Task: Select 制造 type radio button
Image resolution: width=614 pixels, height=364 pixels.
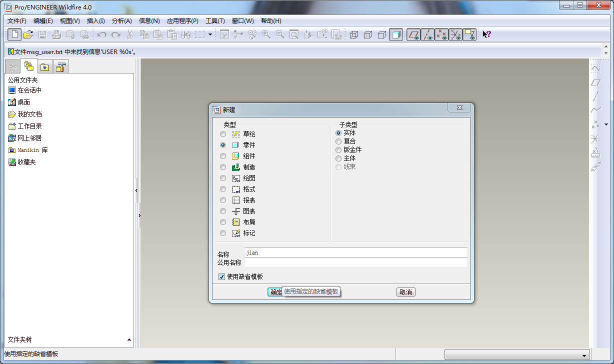Action: coord(223,167)
